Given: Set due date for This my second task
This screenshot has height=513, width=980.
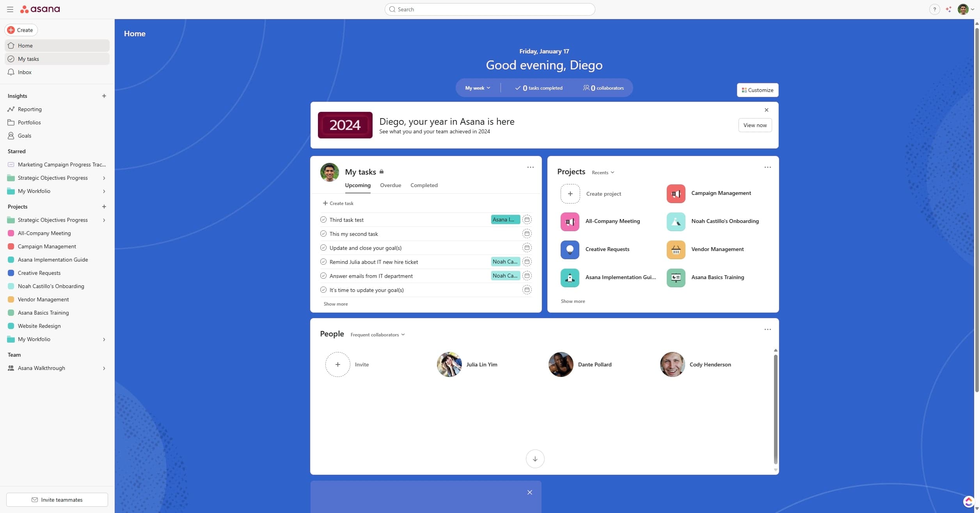Looking at the screenshot, I should (527, 234).
